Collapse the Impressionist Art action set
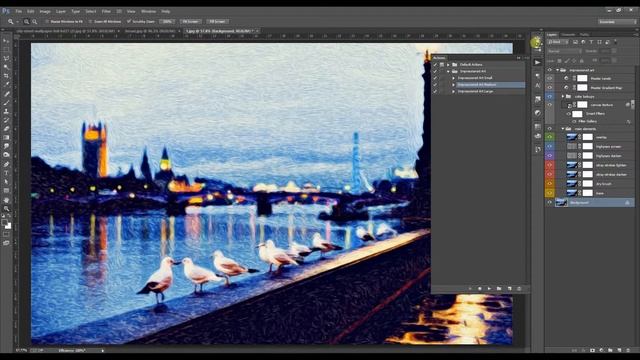The width and height of the screenshot is (640, 360). tap(448, 71)
